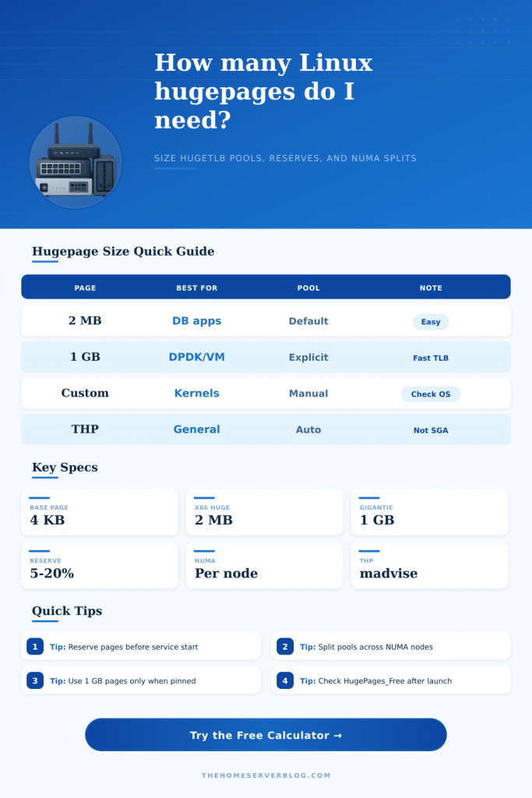Click the 'Fast TLB' note
Image resolution: width=532 pixels, height=798 pixels.
[430, 358]
